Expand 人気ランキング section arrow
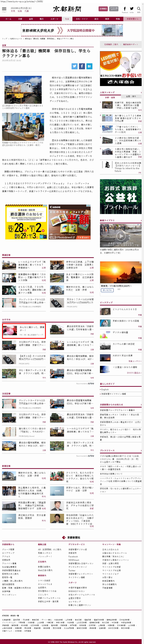144x644 pixels. 141,92
